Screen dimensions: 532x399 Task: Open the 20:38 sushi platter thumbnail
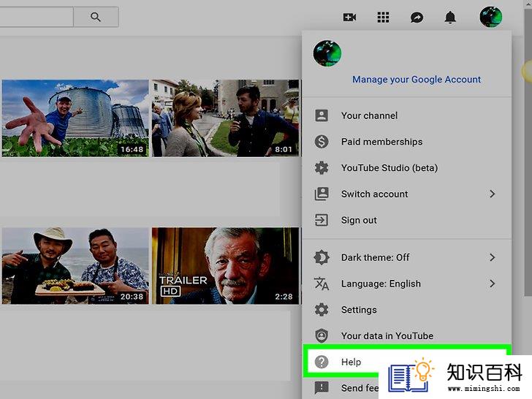pos(75,266)
